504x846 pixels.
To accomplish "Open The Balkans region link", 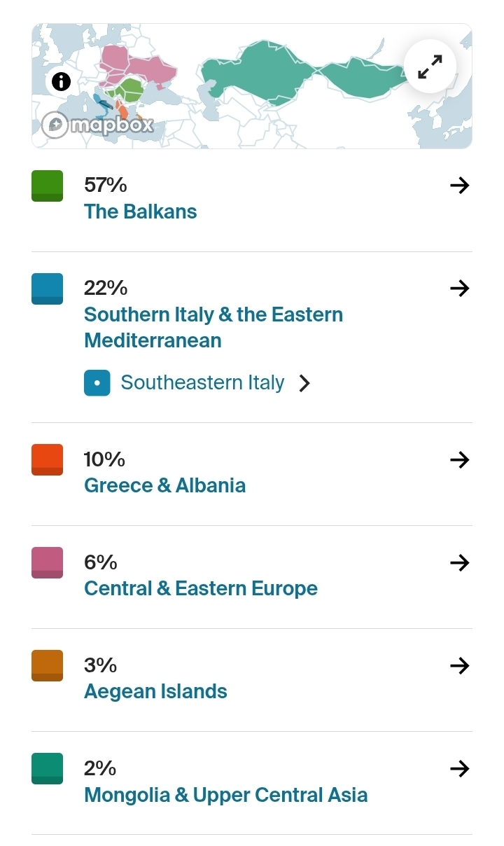I will 140,211.
